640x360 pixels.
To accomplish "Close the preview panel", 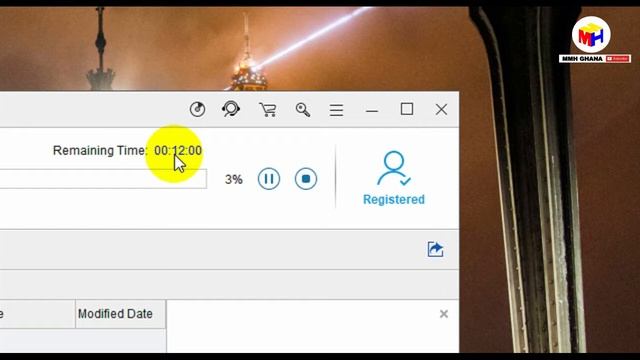I will pyautogui.click(x=444, y=314).
